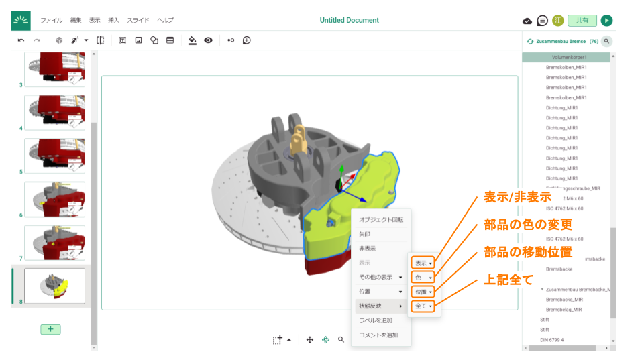
Task: Toggle the orbit rotate tool below viewport
Action: pyautogui.click(x=325, y=340)
